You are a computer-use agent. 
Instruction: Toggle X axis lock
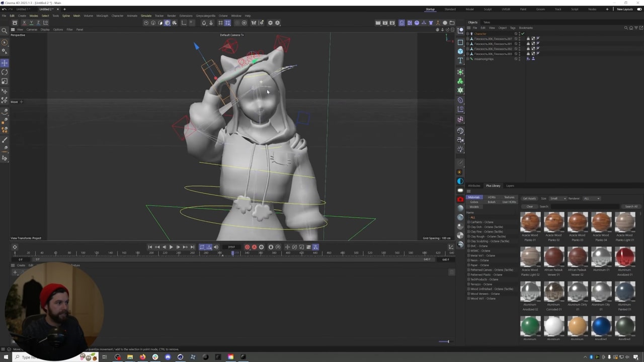coord(24,23)
